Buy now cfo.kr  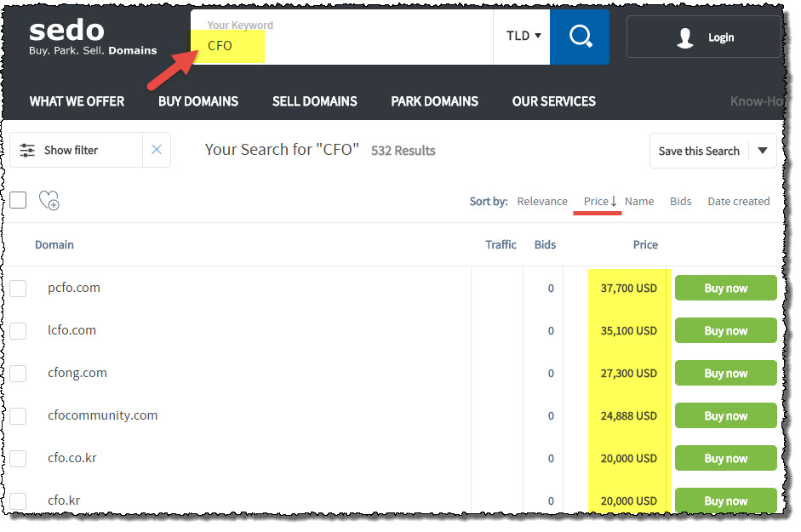726,501
